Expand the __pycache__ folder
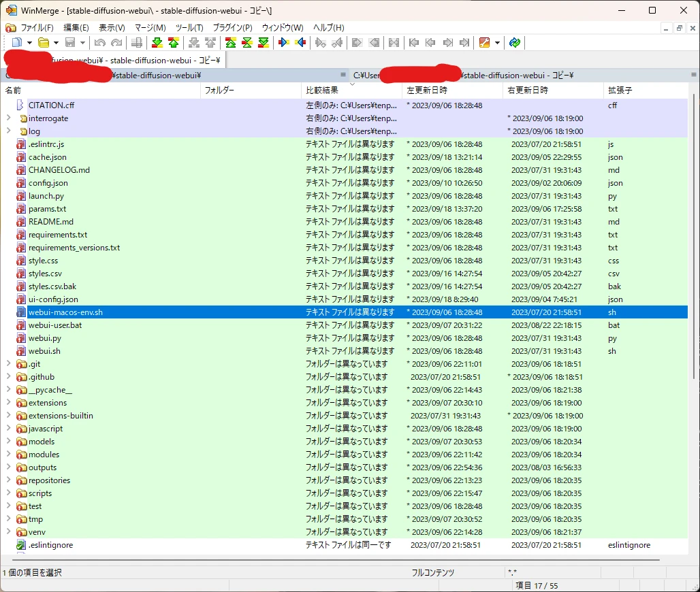Image resolution: width=700 pixels, height=592 pixels. click(8, 389)
